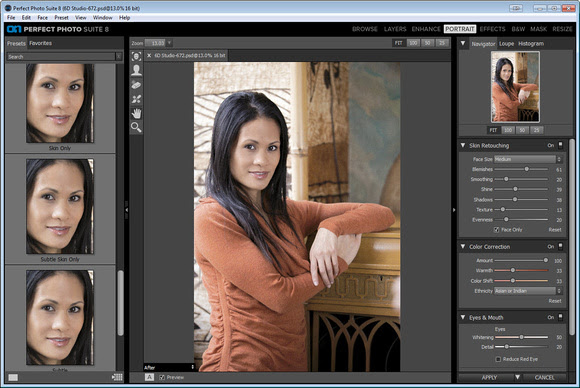Select the Face Edit tool with the bust silhouette
Screen dimensions: 580x388
coord(136,70)
